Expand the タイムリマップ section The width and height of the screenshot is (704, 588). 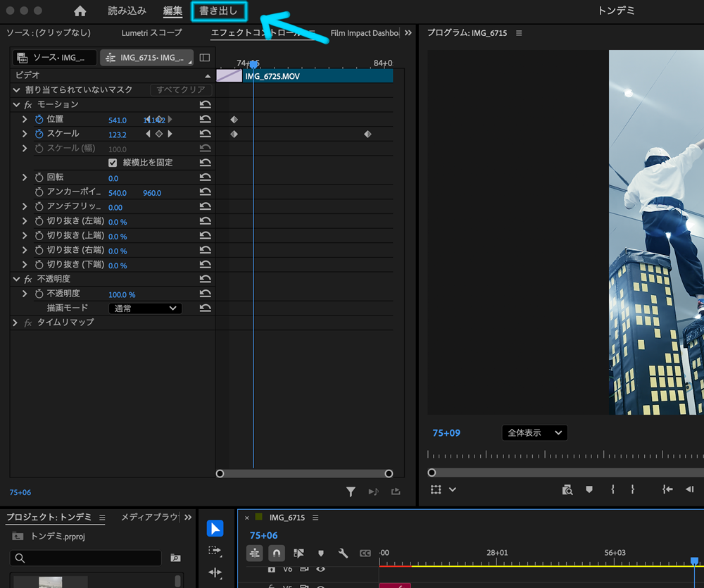point(15,323)
